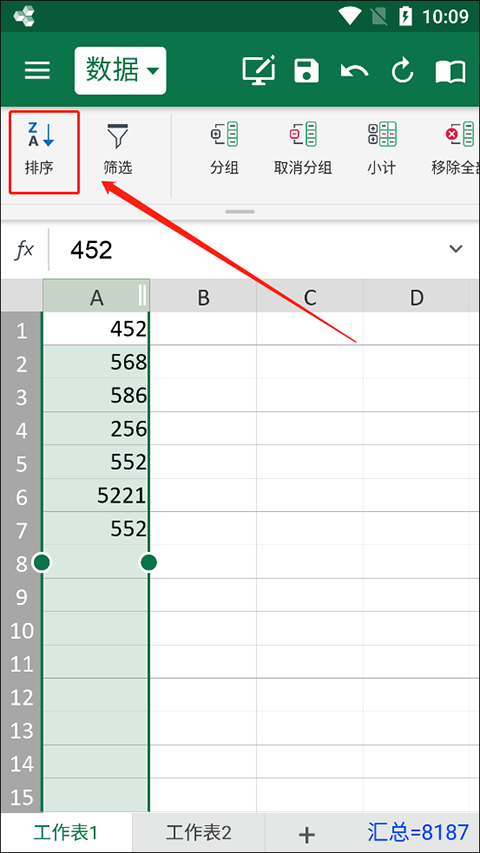Open the hamburger menu
Viewport: 480px width, 853px height.
coord(38,70)
